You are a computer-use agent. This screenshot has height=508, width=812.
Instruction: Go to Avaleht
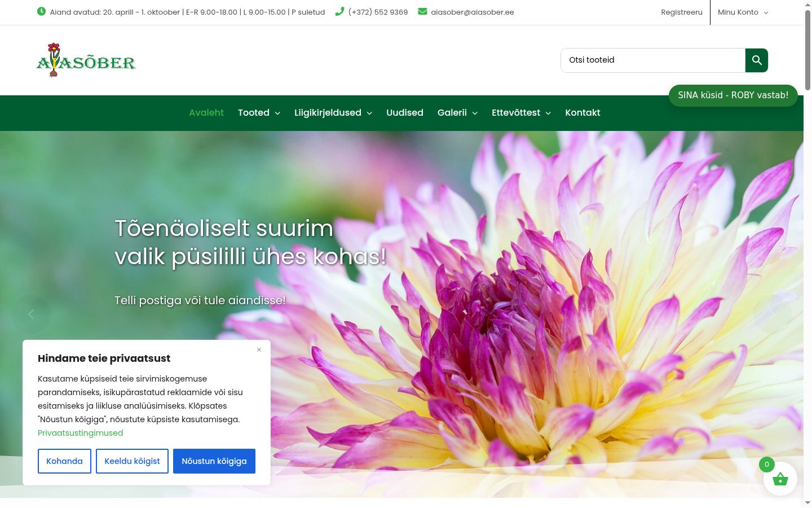(206, 113)
